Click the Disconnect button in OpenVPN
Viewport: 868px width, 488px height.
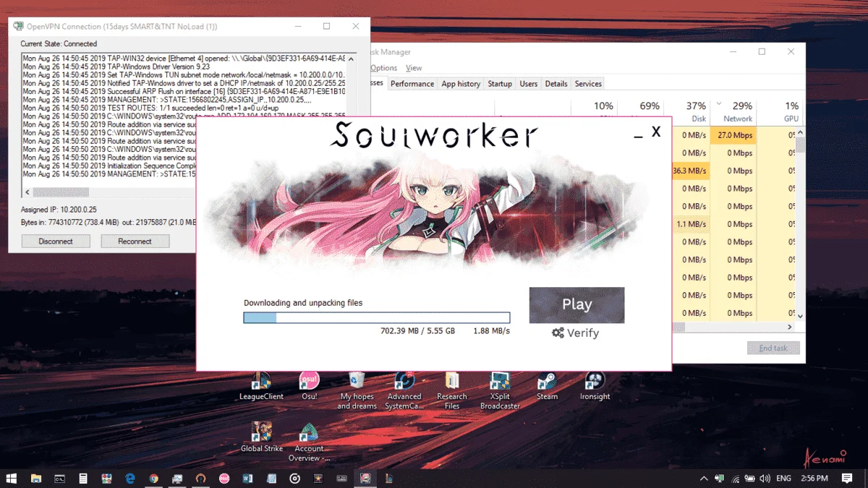56,241
